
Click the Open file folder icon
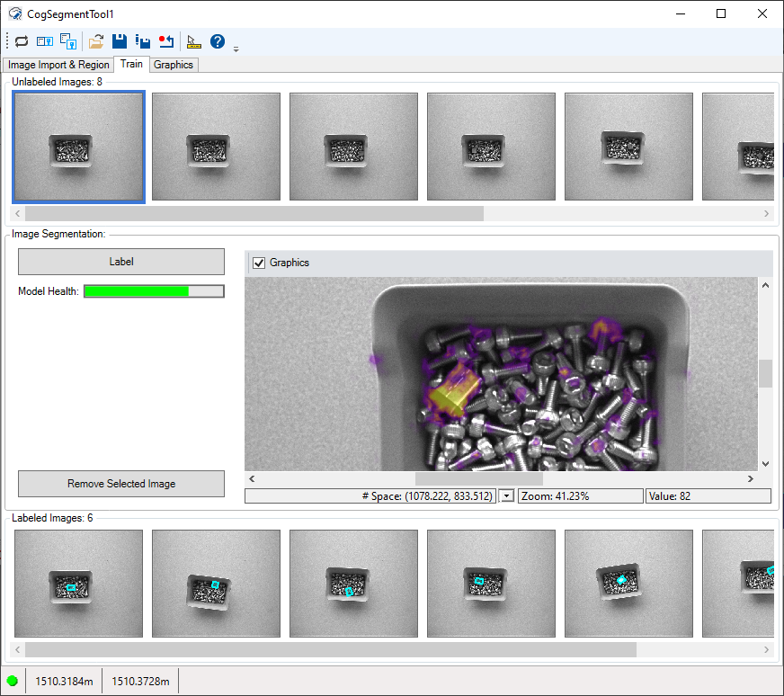click(96, 41)
